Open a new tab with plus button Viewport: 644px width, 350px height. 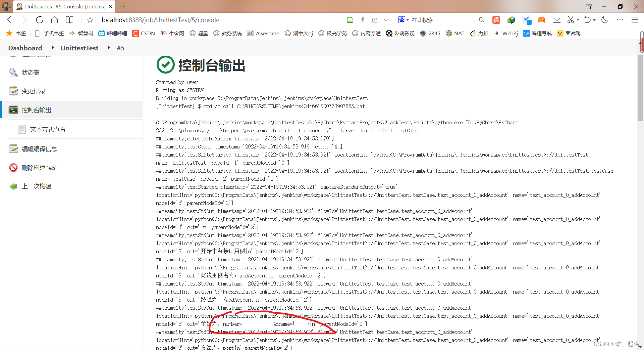coord(123,6)
